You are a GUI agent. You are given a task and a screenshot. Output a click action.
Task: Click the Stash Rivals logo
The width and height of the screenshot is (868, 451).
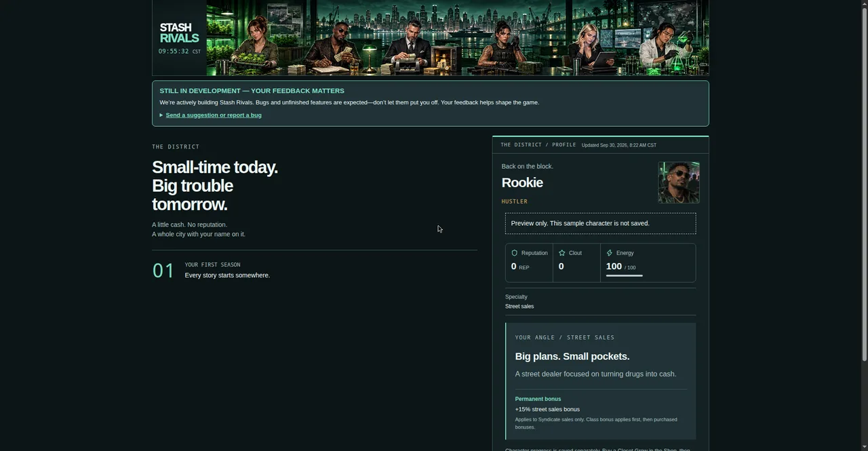pyautogui.click(x=179, y=33)
